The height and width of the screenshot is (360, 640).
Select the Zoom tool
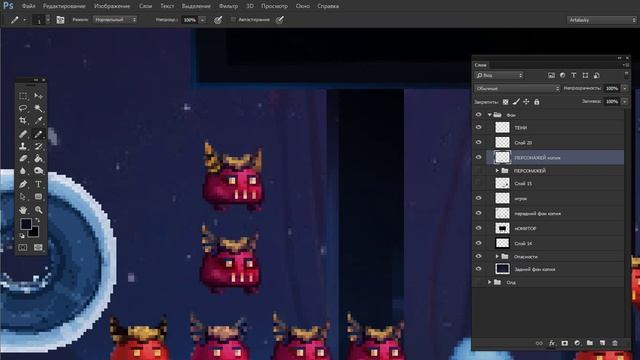[38, 210]
